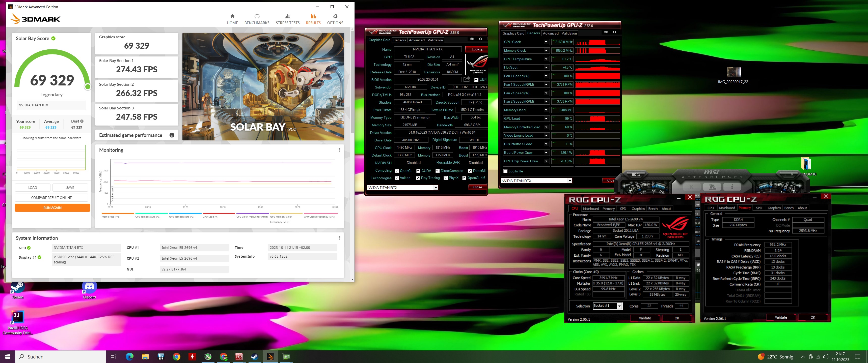Open Mainboard tab in left CPU-Z window

click(591, 209)
